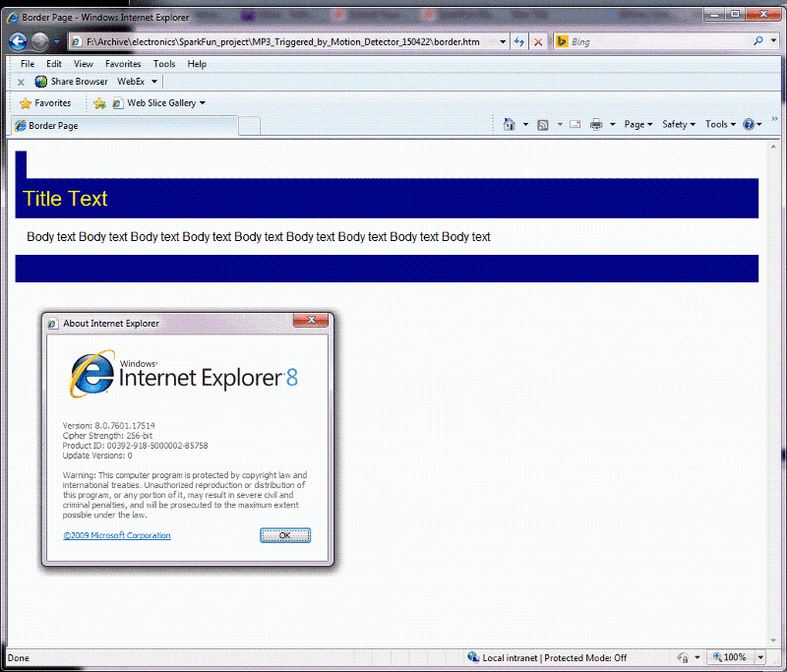Open the recent pages dropdown beside Forward
787x672 pixels.
56,41
